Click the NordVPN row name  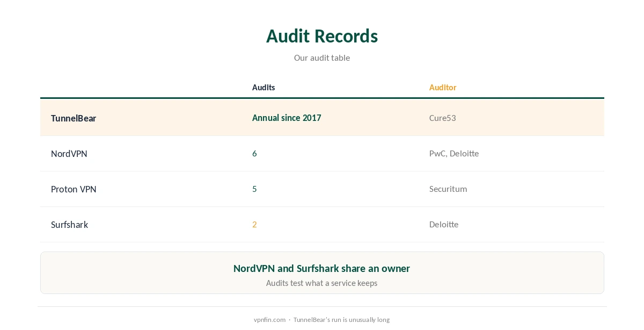[69, 154]
